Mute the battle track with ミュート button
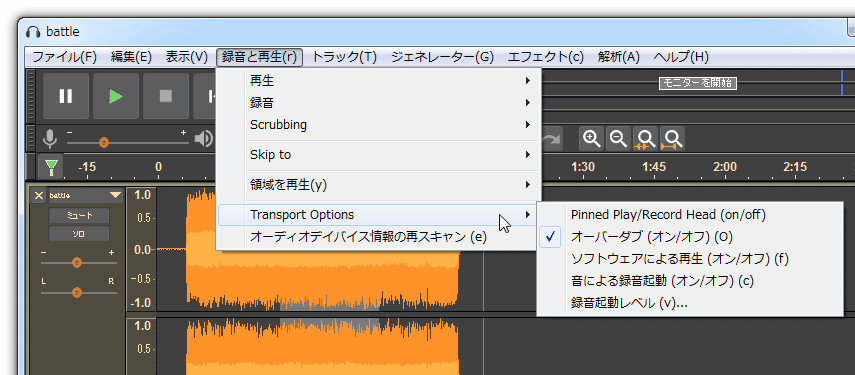The height and width of the screenshot is (375, 855). 79,216
